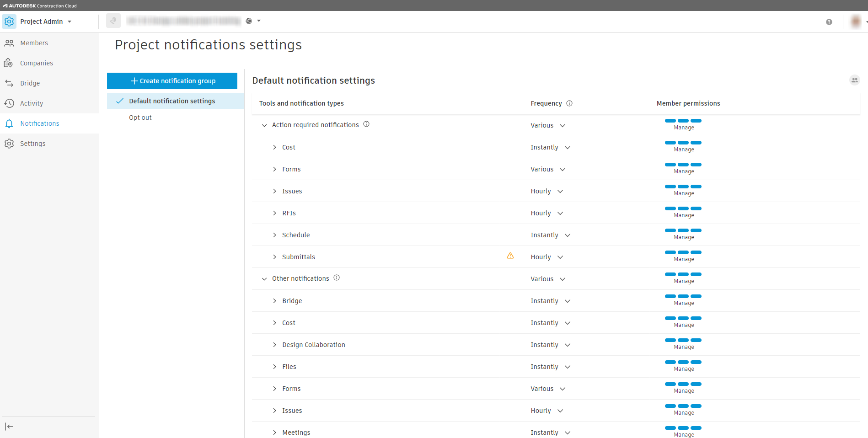Image resolution: width=868 pixels, height=438 pixels.
Task: Select the Opt out option
Action: coord(140,118)
